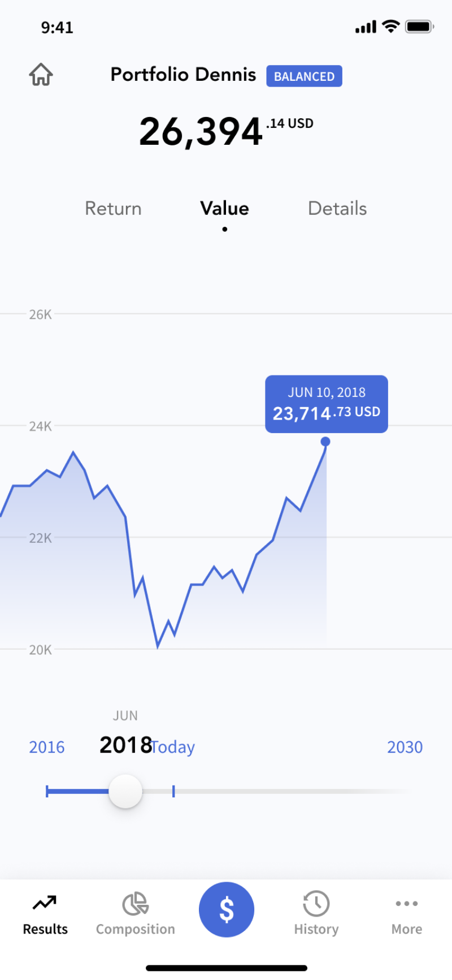This screenshot has width=452, height=980.
Task: Click the BALANCED portfolio badge
Action: pyautogui.click(x=304, y=76)
